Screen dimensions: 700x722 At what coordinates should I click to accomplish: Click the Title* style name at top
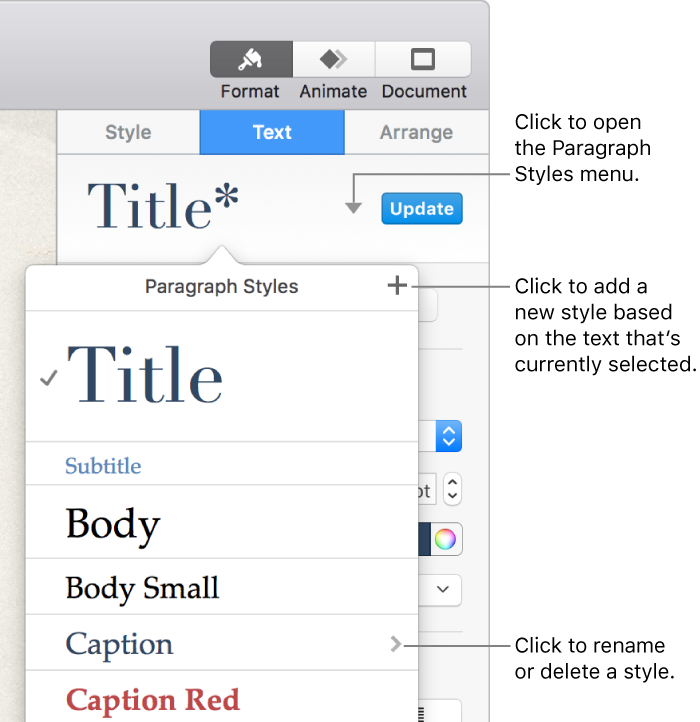163,206
